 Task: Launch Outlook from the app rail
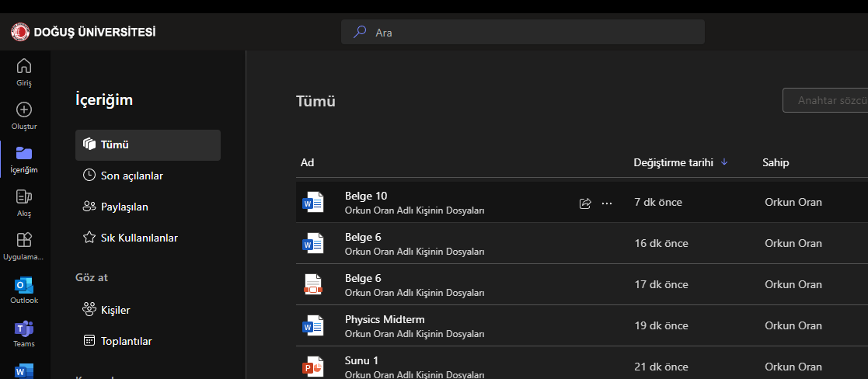[24, 290]
